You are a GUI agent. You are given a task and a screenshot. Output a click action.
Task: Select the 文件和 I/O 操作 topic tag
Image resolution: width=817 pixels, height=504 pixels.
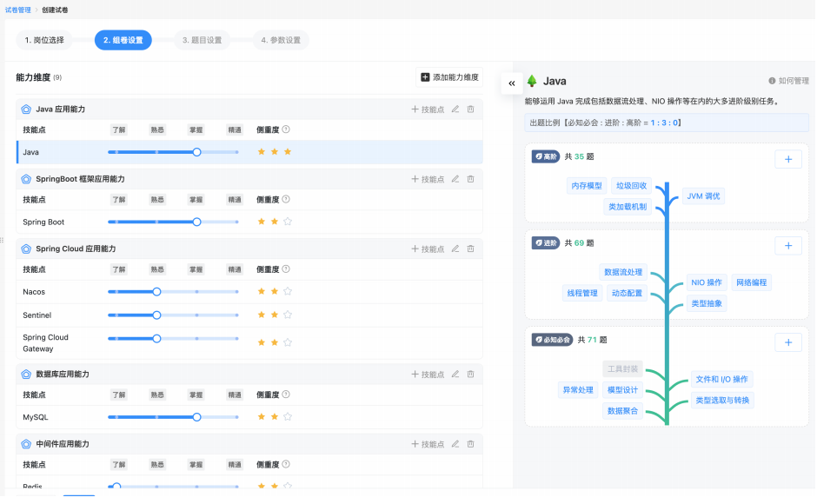721,380
